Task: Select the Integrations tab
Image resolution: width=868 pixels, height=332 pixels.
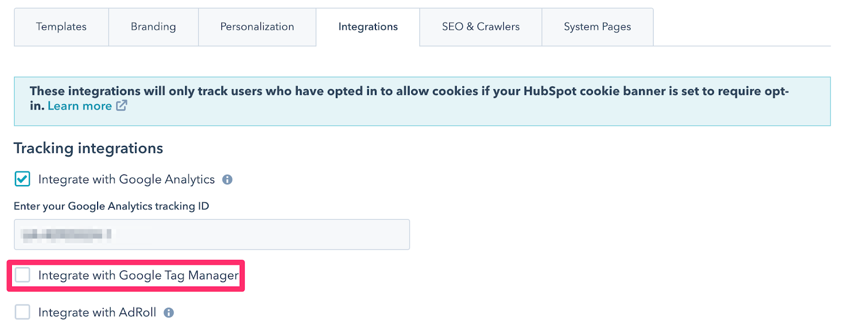Action: click(x=368, y=27)
